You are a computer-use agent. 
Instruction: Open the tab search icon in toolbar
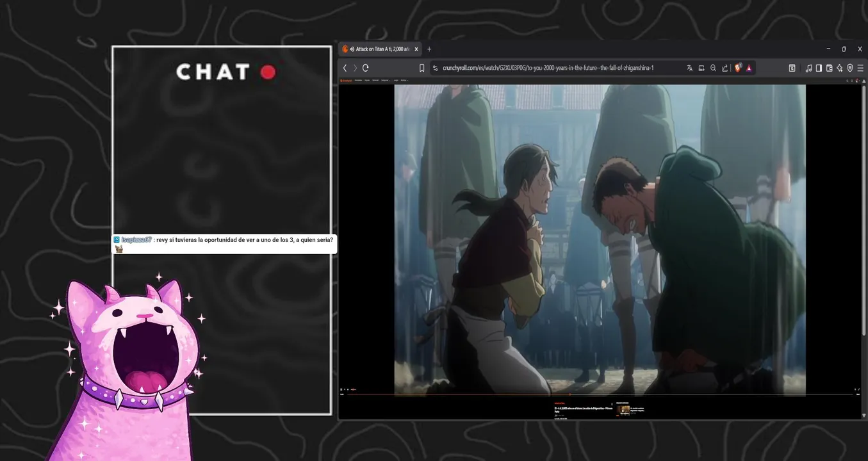792,68
